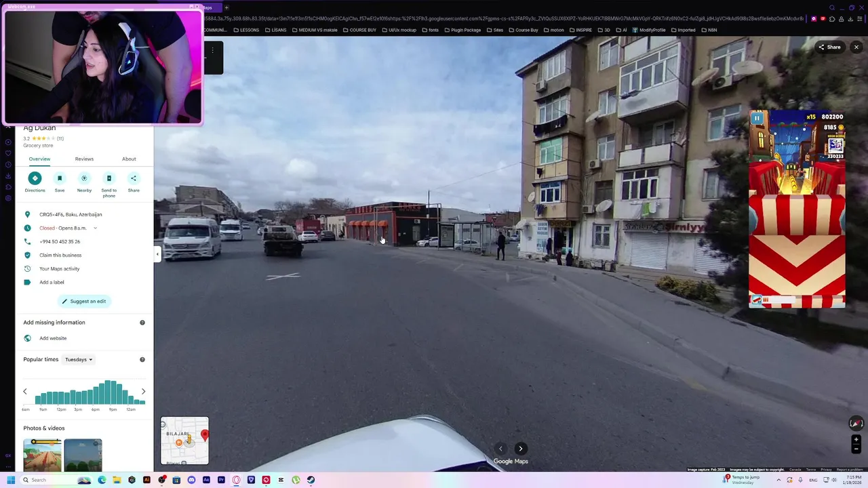
Task: Click the Suggest an edit button
Action: click(x=84, y=302)
